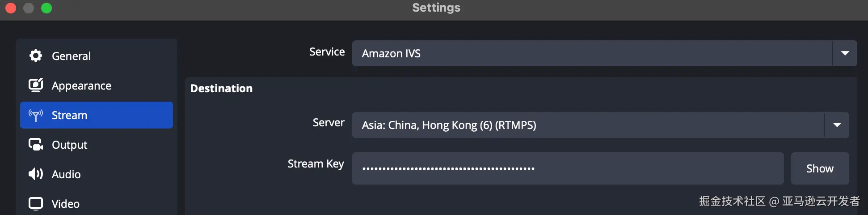Open the General settings tab

[71, 56]
